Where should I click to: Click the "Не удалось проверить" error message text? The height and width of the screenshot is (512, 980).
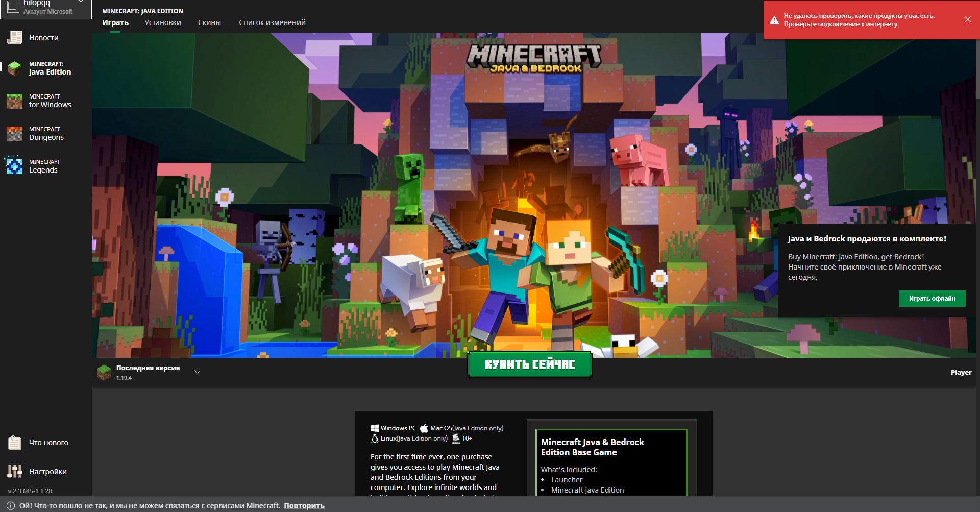click(860, 20)
